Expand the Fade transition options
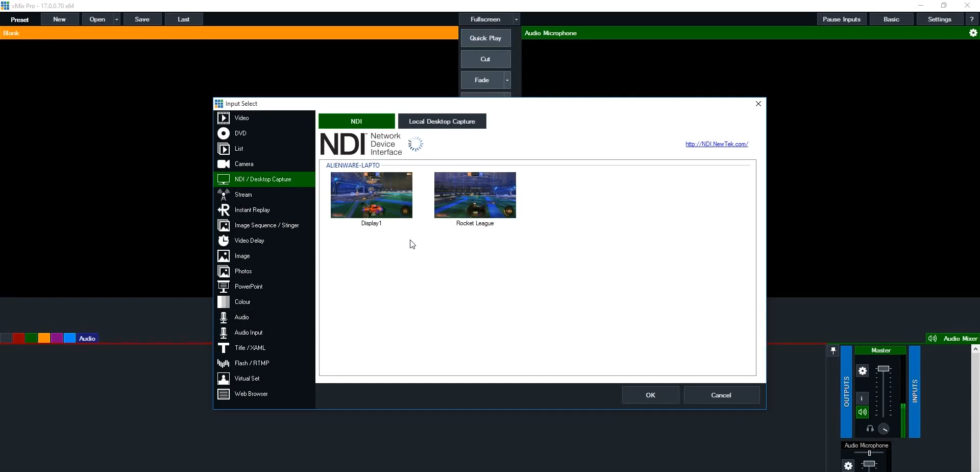The width and height of the screenshot is (980, 472). tap(506, 80)
